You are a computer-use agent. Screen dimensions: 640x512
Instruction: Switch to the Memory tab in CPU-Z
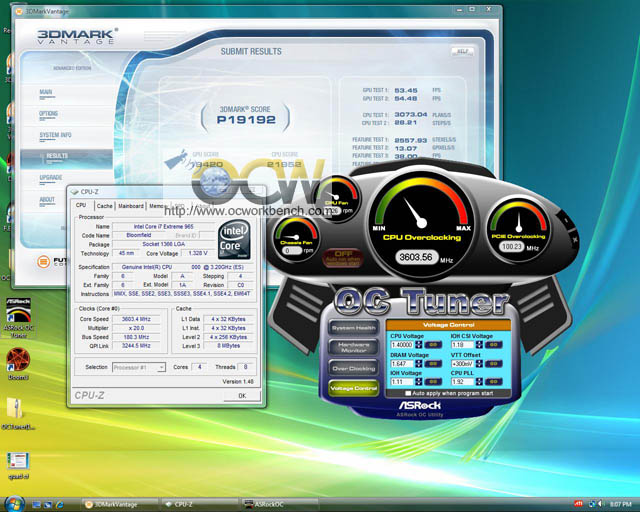pyautogui.click(x=157, y=206)
